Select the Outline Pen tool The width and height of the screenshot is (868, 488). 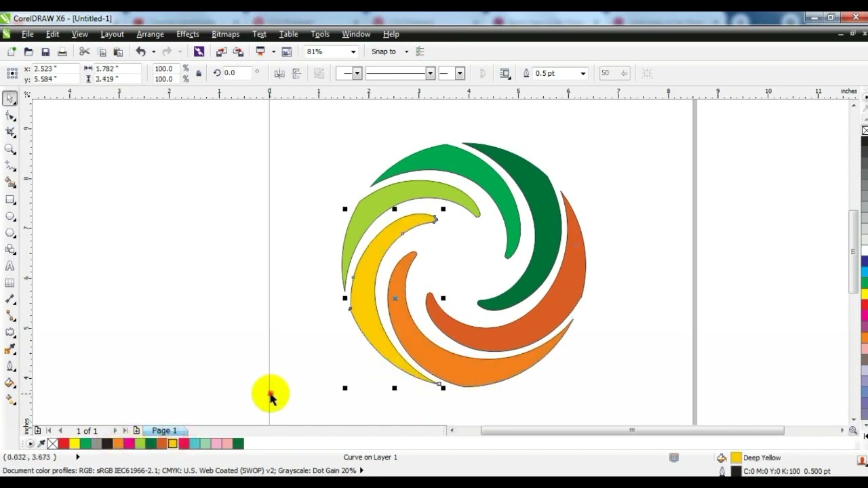10,366
